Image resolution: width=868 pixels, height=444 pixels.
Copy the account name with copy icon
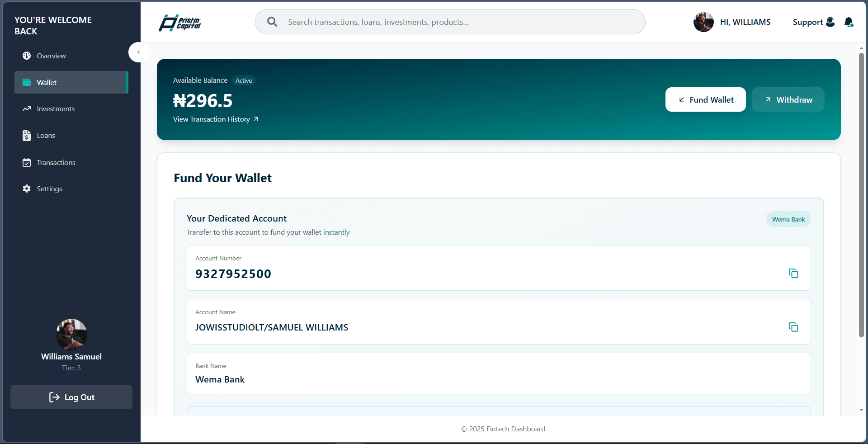click(793, 327)
